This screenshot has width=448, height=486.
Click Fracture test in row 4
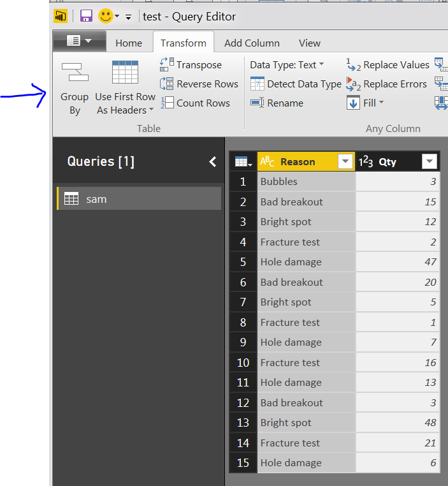(x=306, y=242)
